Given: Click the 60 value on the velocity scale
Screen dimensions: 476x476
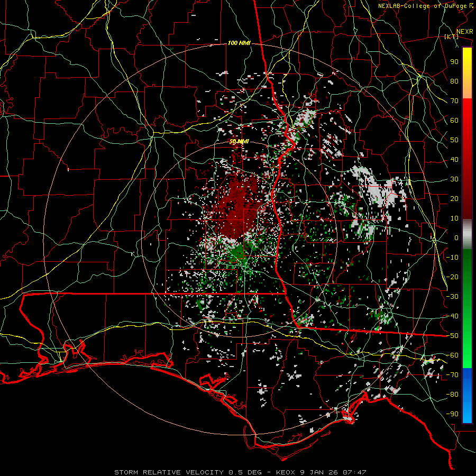Looking at the screenshot, I should (454, 121).
